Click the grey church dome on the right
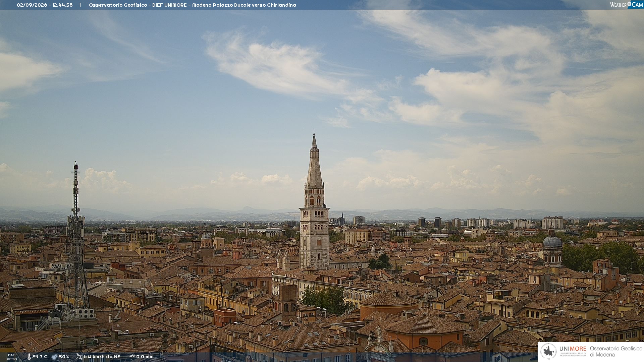The height and width of the screenshot is (362, 644). [552, 241]
